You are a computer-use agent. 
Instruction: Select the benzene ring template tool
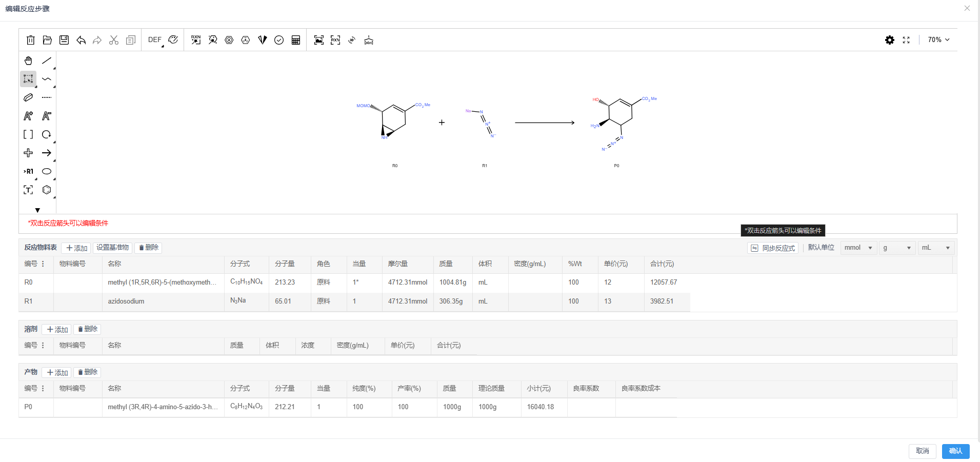(x=47, y=190)
